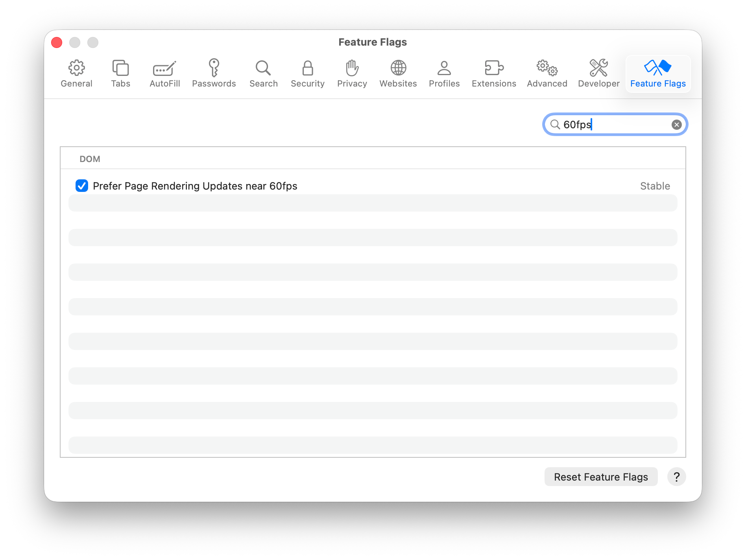746x560 pixels.
Task: Close the Feature Flags window
Action: [x=57, y=42]
